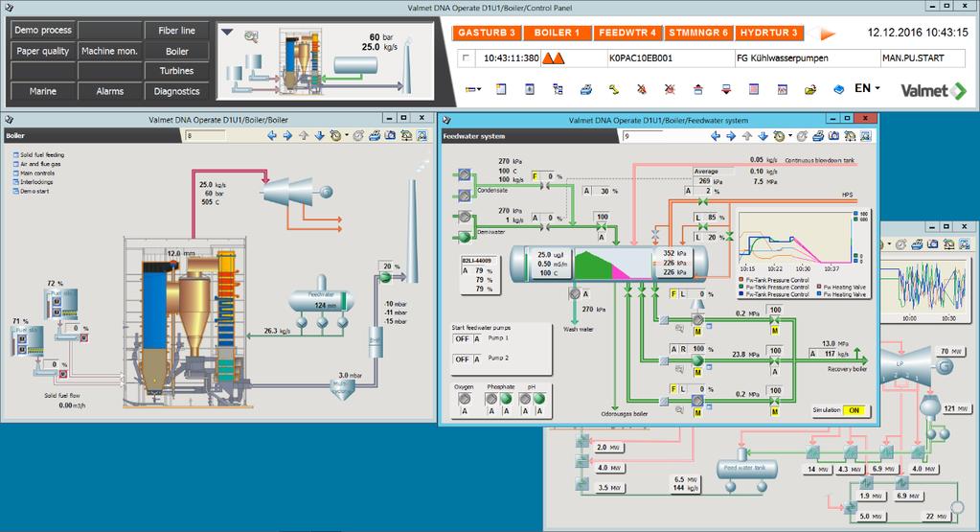The image size is (980, 532).
Task: Click the Feedwater tank in Boiler window
Action: click(321, 301)
